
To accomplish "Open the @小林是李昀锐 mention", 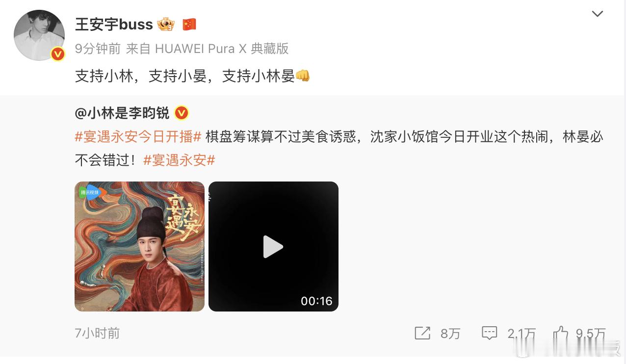I will point(122,113).
